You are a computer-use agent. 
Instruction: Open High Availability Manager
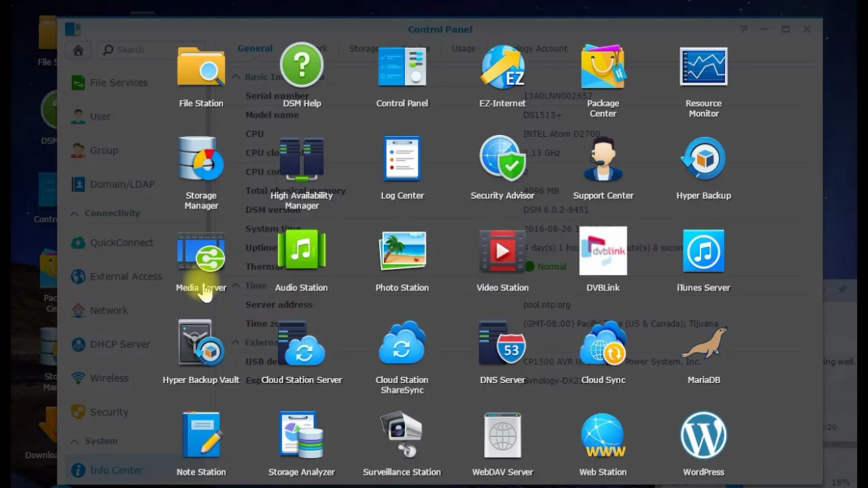(301, 159)
